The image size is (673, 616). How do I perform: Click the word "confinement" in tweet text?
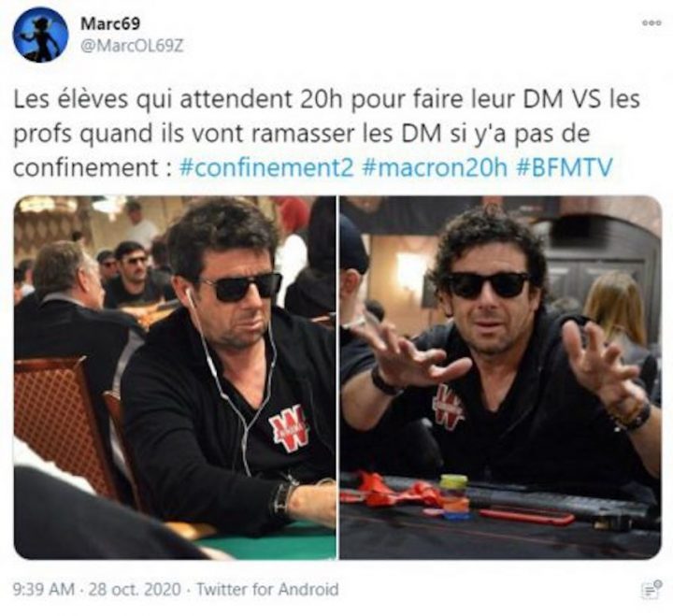(x=86, y=167)
